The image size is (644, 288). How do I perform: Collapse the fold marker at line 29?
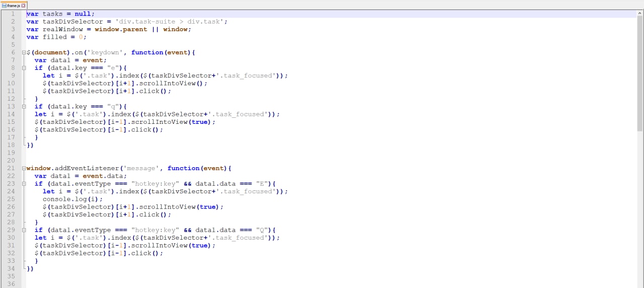(24, 230)
